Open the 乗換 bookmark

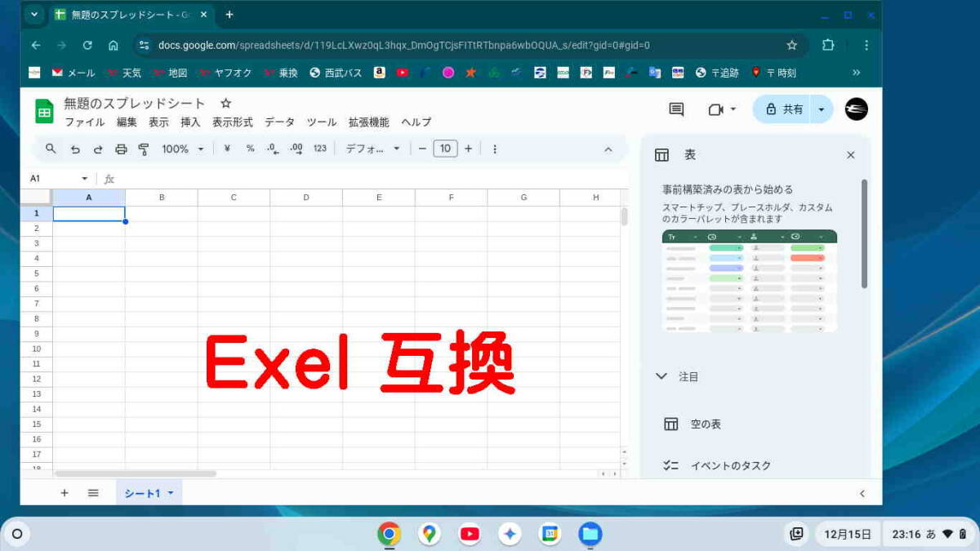point(281,73)
